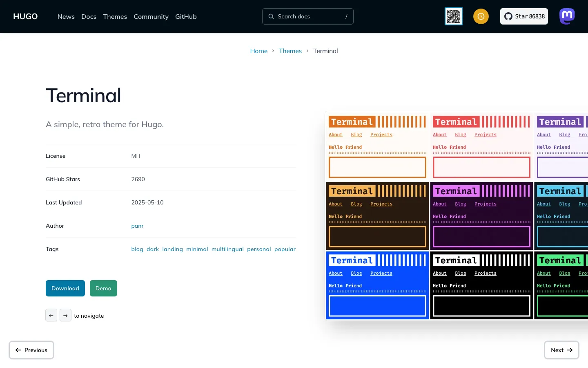The height and width of the screenshot is (368, 588).
Task: Select the multilingual tag
Action: (227, 249)
